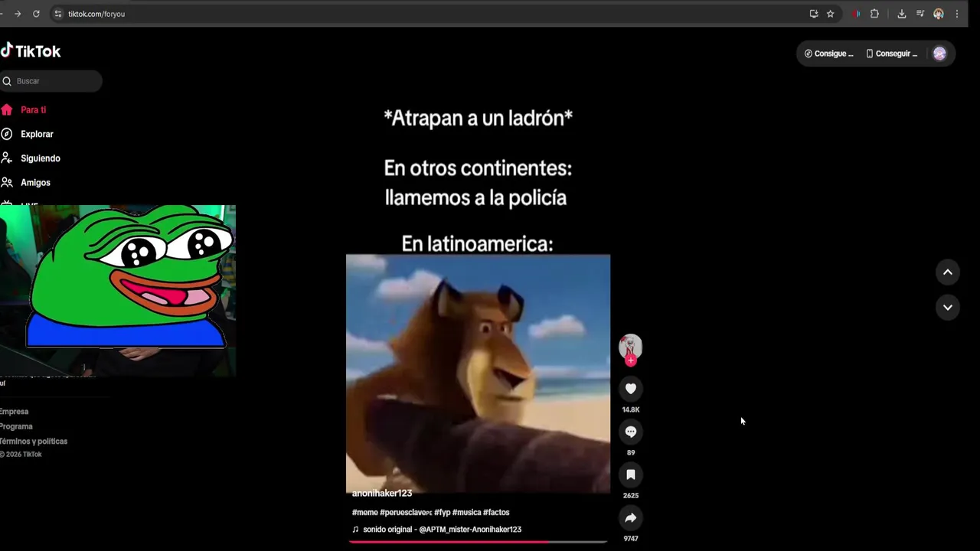Viewport: 980px width, 551px height.
Task: Click the tiktok.com/foryou address bar
Action: pos(429,14)
